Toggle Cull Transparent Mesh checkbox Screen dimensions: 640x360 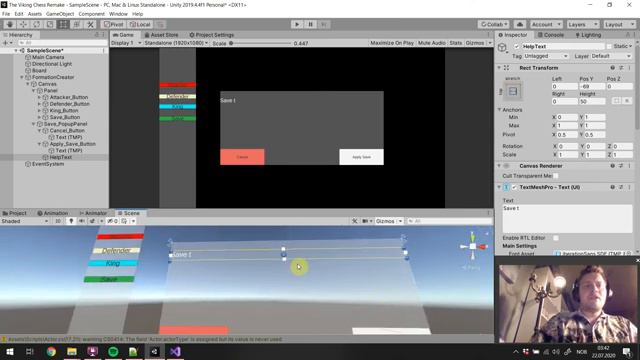click(556, 176)
